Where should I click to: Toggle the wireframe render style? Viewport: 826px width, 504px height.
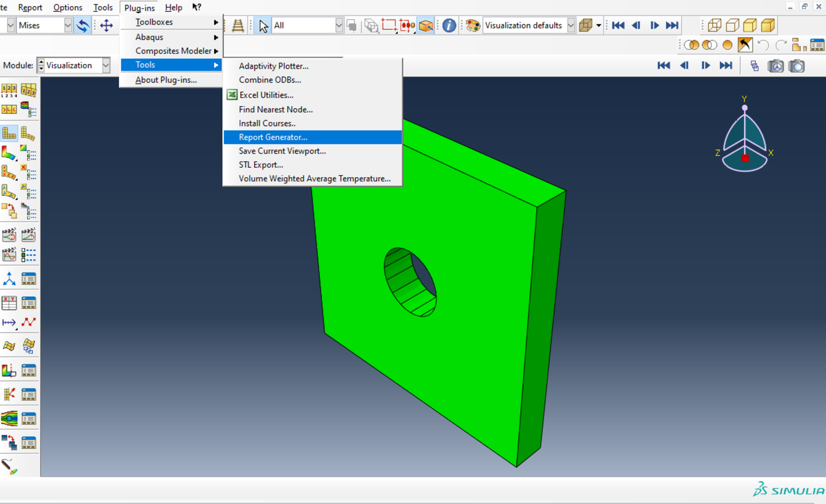pos(714,26)
